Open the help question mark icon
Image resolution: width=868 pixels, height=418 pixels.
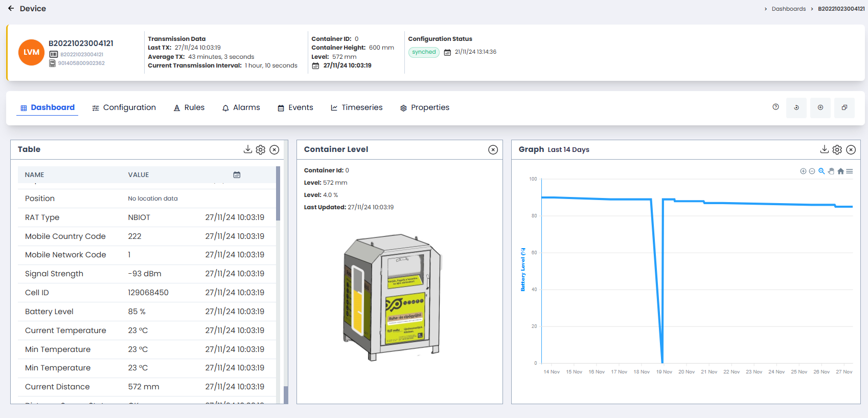pyautogui.click(x=775, y=107)
